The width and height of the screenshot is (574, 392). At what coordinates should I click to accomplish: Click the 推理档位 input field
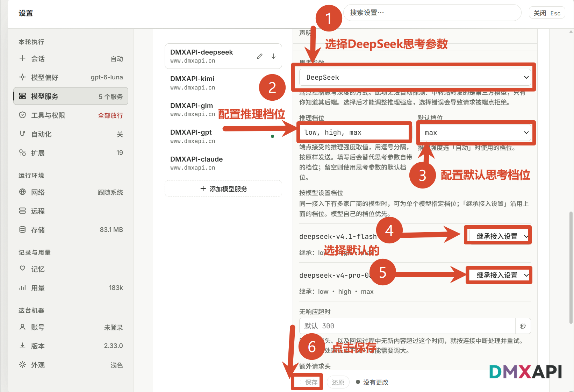[354, 132]
